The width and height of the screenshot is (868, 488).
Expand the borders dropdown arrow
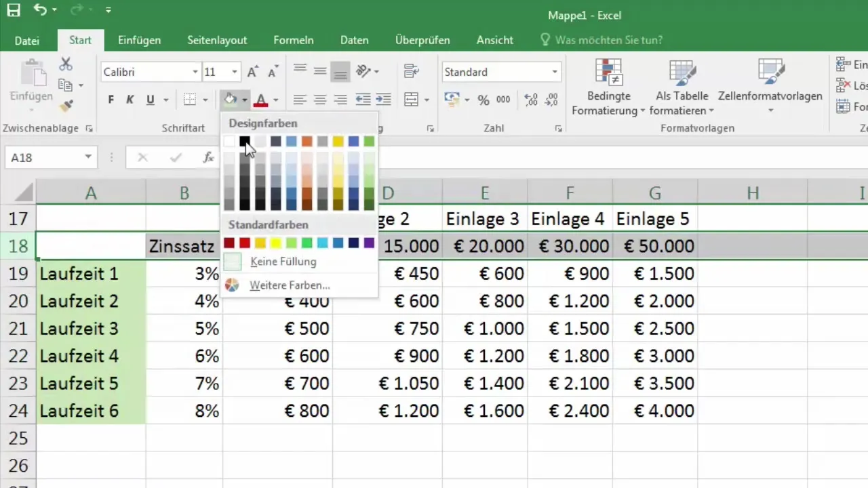(205, 100)
